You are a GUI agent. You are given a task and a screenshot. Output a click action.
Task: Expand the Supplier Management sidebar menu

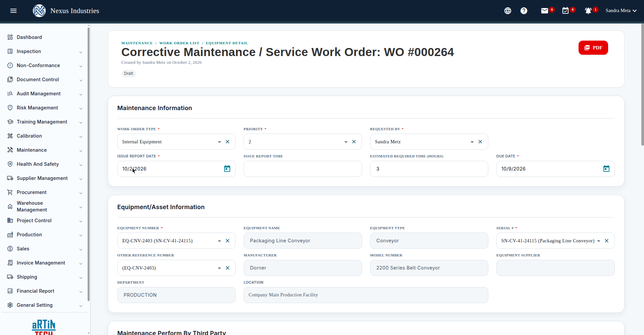pyautogui.click(x=45, y=178)
